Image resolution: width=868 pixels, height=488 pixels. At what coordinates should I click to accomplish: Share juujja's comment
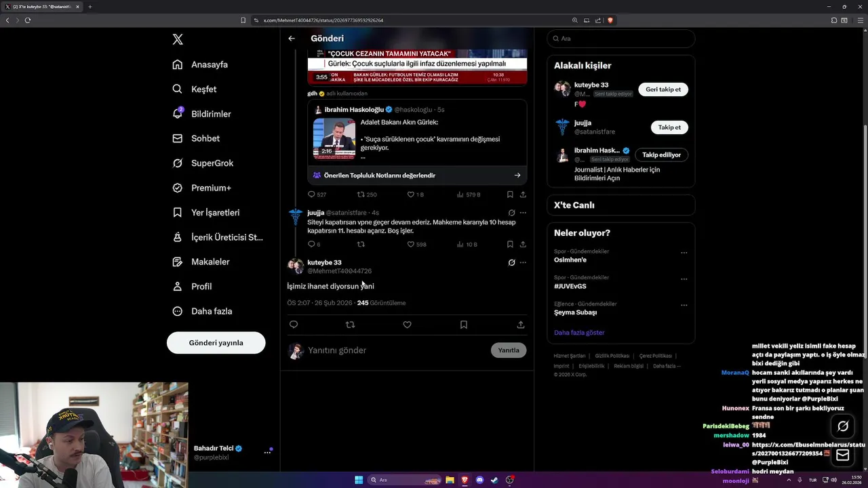click(522, 244)
